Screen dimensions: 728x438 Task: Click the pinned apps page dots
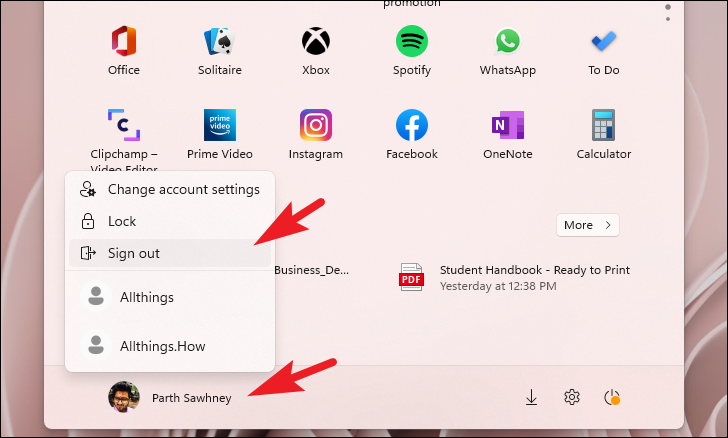click(x=668, y=13)
